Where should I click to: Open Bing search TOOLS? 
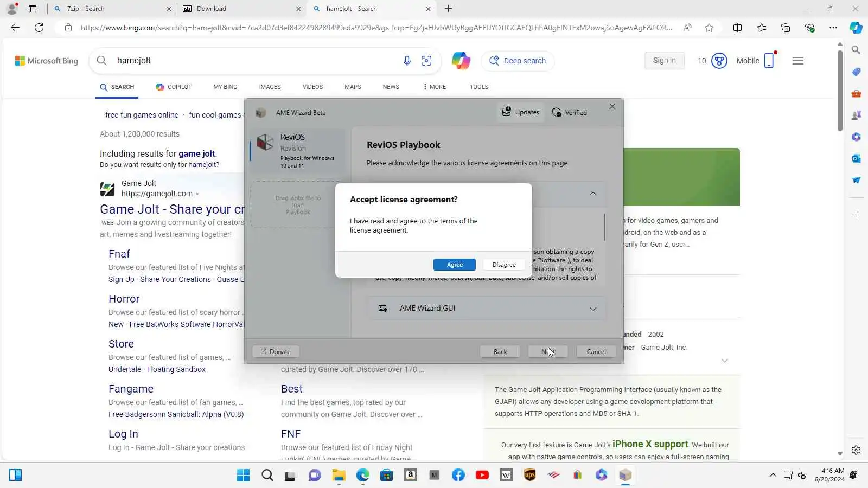click(479, 87)
